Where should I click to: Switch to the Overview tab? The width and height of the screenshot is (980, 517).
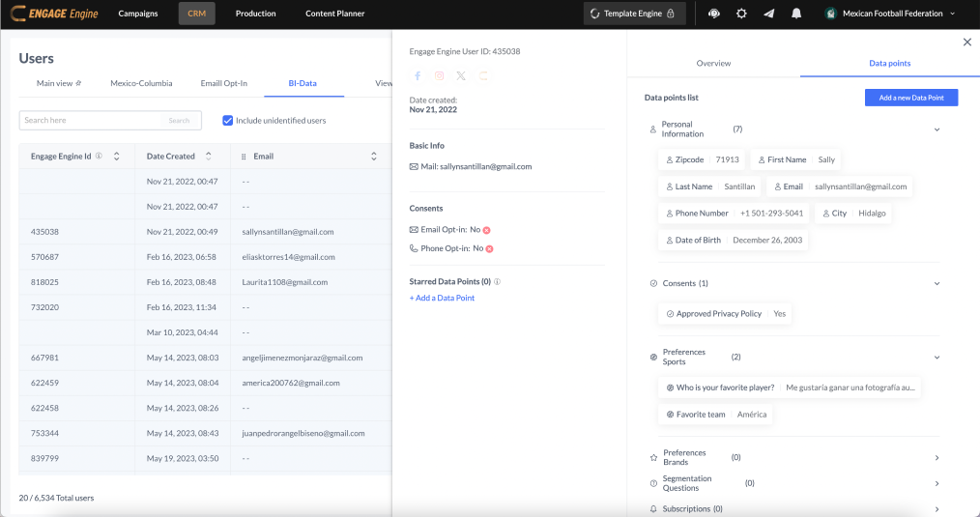pyautogui.click(x=714, y=63)
